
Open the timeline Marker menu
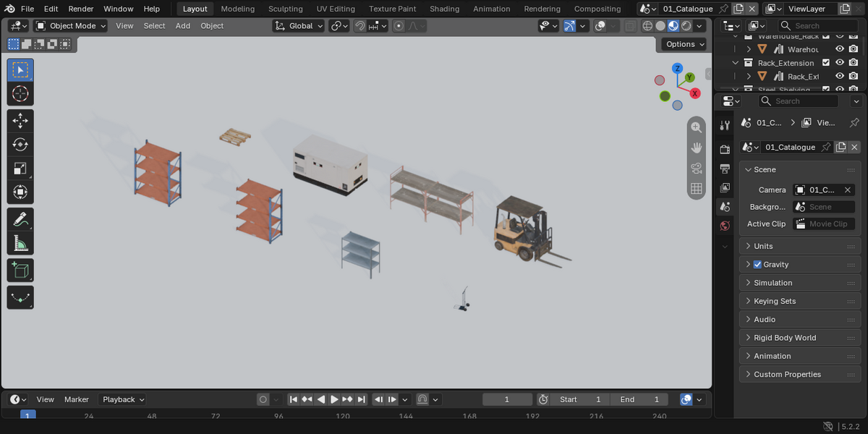pyautogui.click(x=77, y=399)
